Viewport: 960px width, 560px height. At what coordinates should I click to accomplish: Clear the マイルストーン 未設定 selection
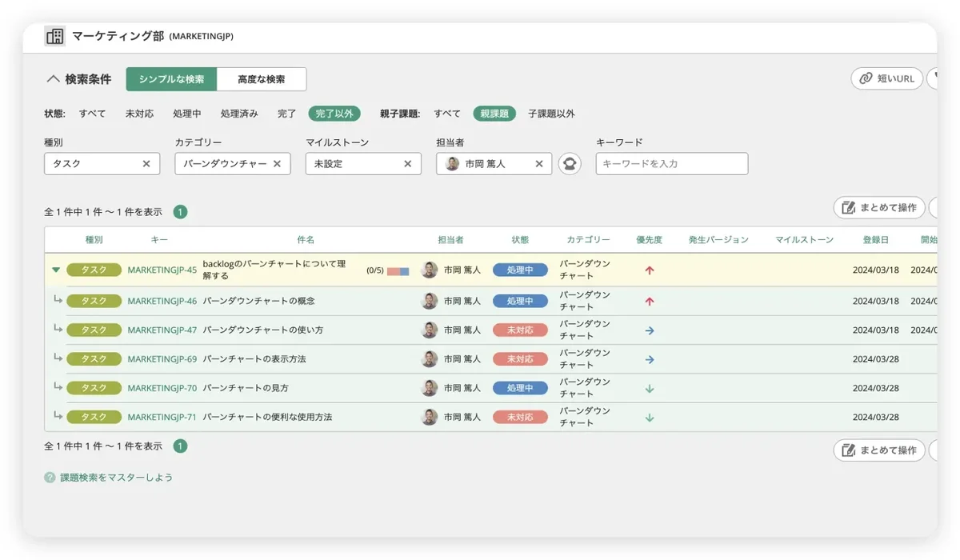click(407, 163)
